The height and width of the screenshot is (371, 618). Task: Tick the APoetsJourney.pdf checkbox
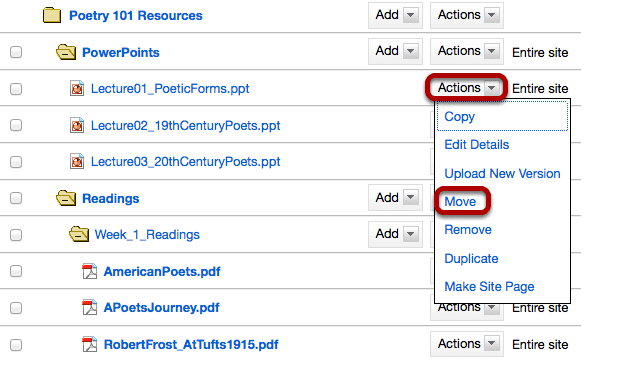(16, 308)
